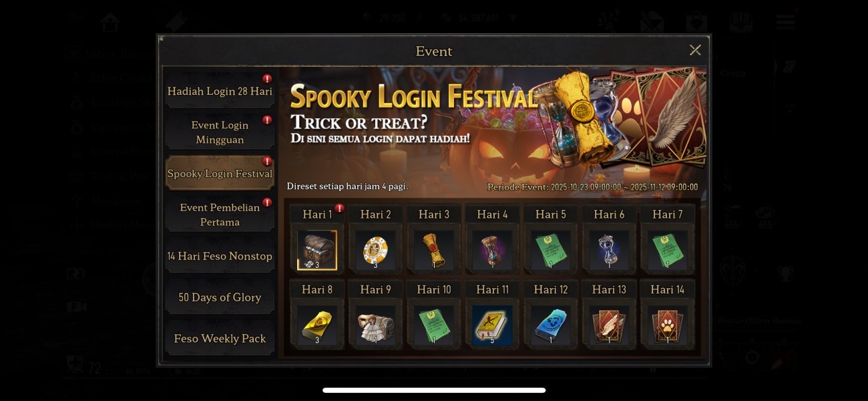The height and width of the screenshot is (401, 868).
Task: Tap the Hari 8 gold ticket icon
Action: click(x=317, y=325)
